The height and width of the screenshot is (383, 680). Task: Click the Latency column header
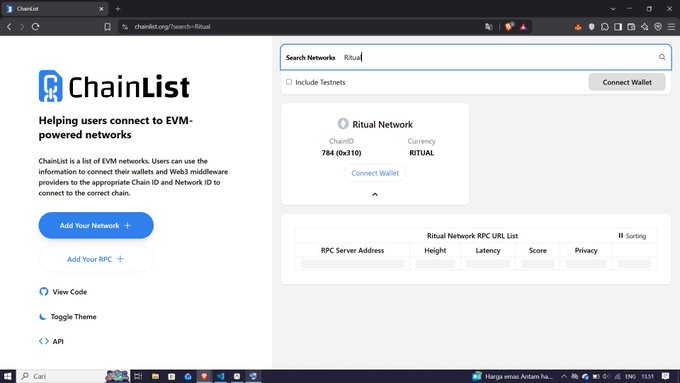488,250
